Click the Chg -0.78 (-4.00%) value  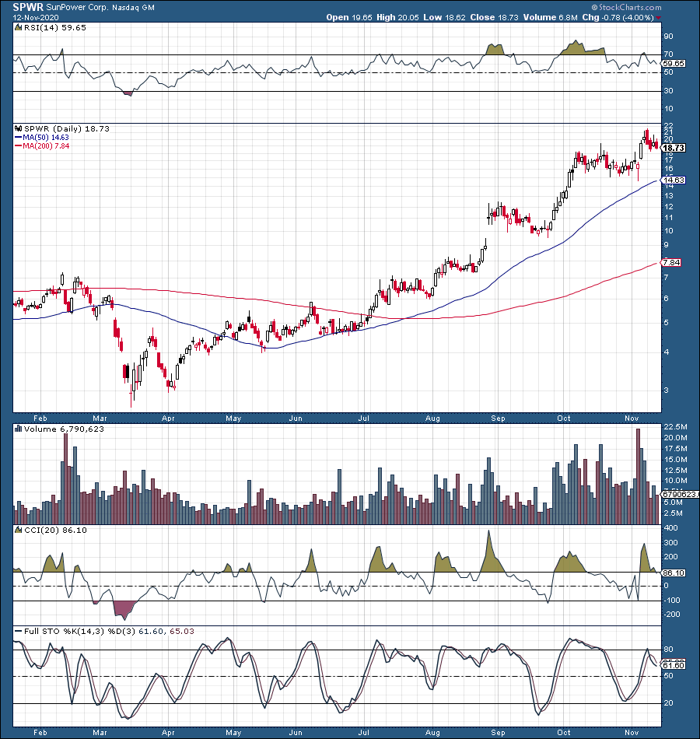coord(618,17)
